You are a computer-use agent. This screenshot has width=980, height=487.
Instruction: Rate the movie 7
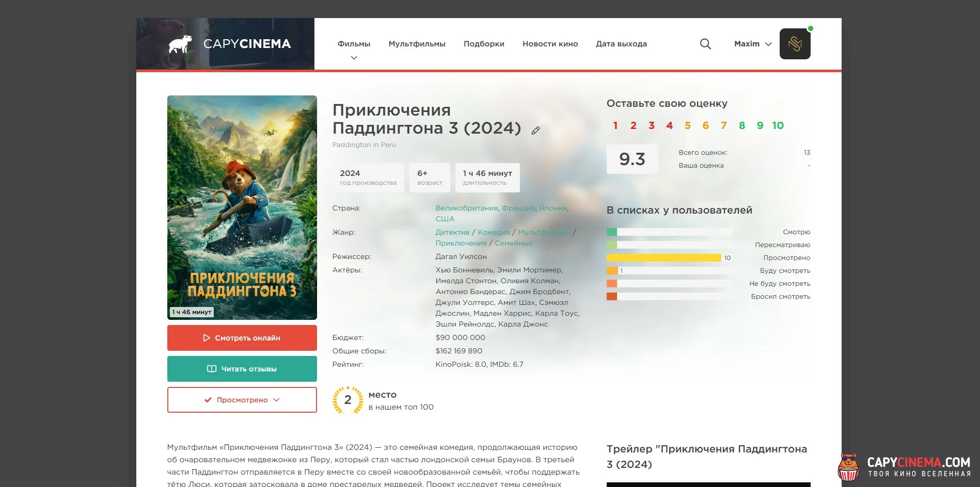pyautogui.click(x=724, y=125)
